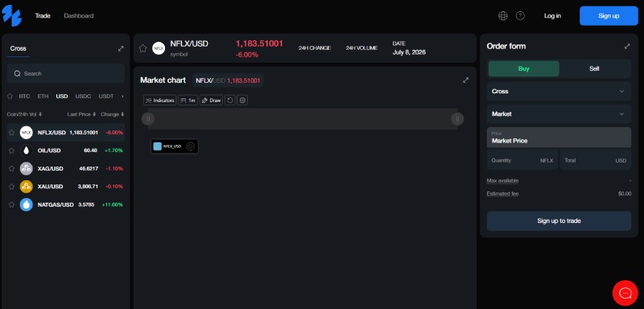Image resolution: width=644 pixels, height=309 pixels.
Task: Click Log in
Action: [552, 15]
